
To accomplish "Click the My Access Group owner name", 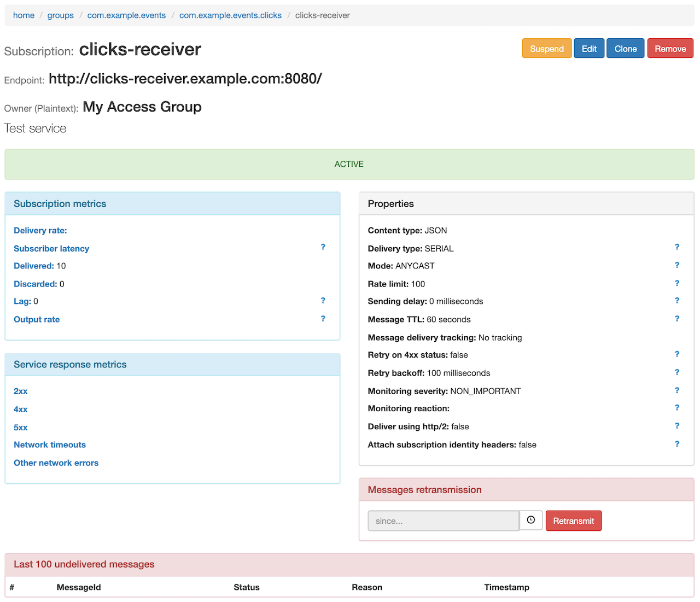I will coord(142,107).
